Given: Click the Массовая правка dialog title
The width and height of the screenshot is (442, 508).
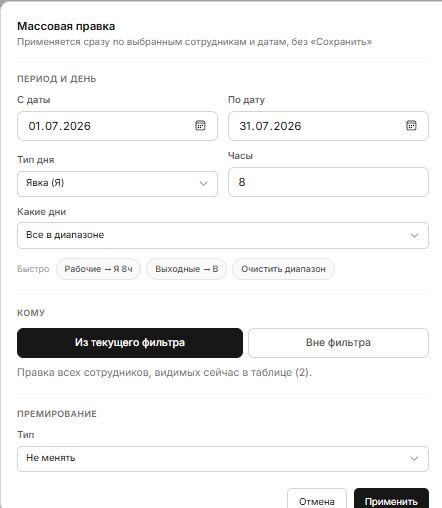Looking at the screenshot, I should 66,26.
